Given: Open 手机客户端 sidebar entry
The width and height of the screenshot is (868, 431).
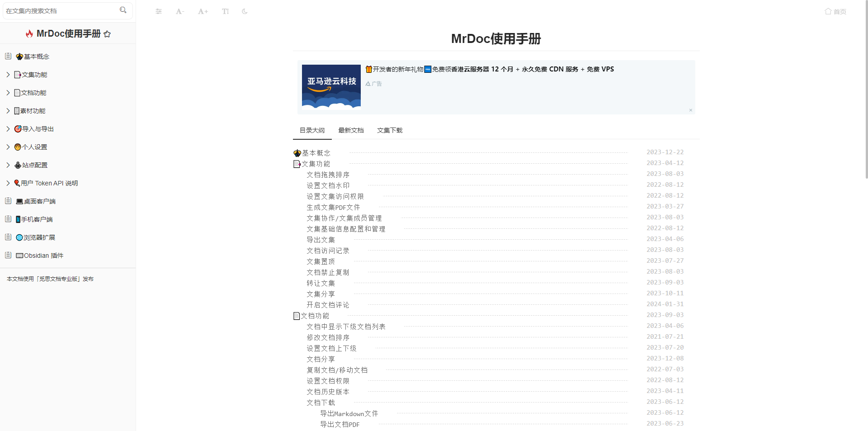Looking at the screenshot, I should 34,219.
